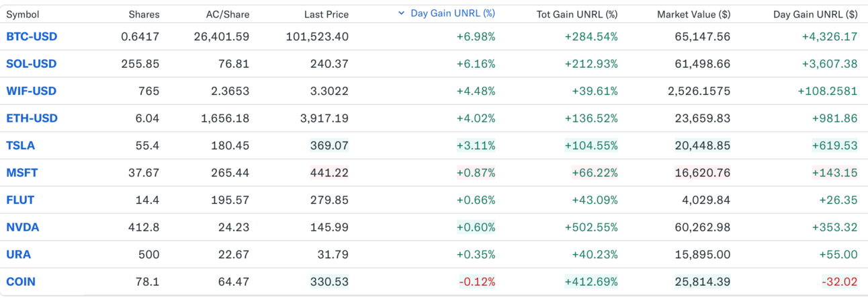Click the WIF-USD ticker link
The height and width of the screenshot is (298, 868).
pyautogui.click(x=31, y=91)
